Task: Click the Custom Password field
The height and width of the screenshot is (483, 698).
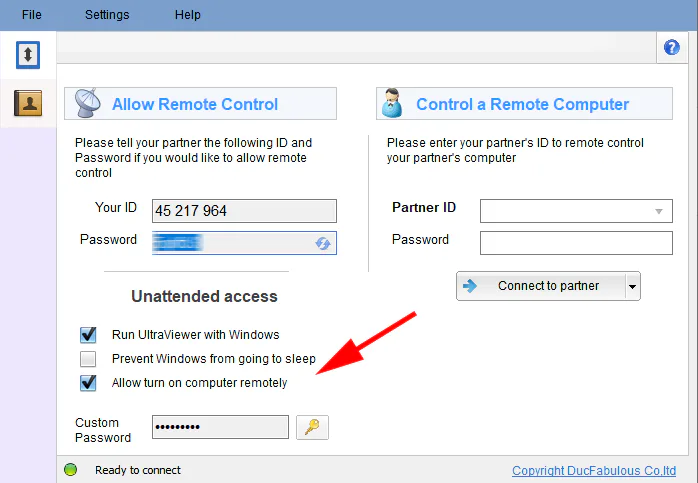Action: (220, 428)
